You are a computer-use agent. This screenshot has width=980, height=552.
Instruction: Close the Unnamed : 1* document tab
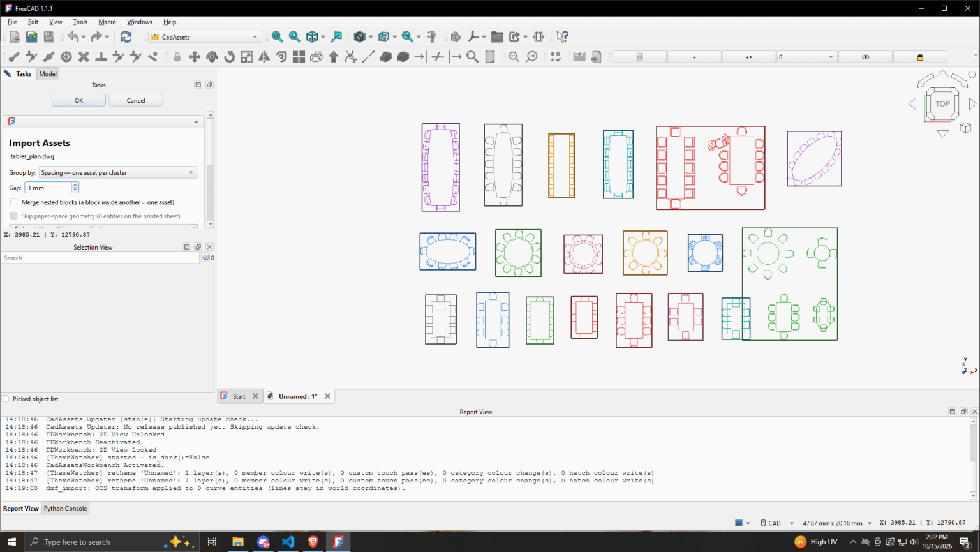click(x=327, y=396)
